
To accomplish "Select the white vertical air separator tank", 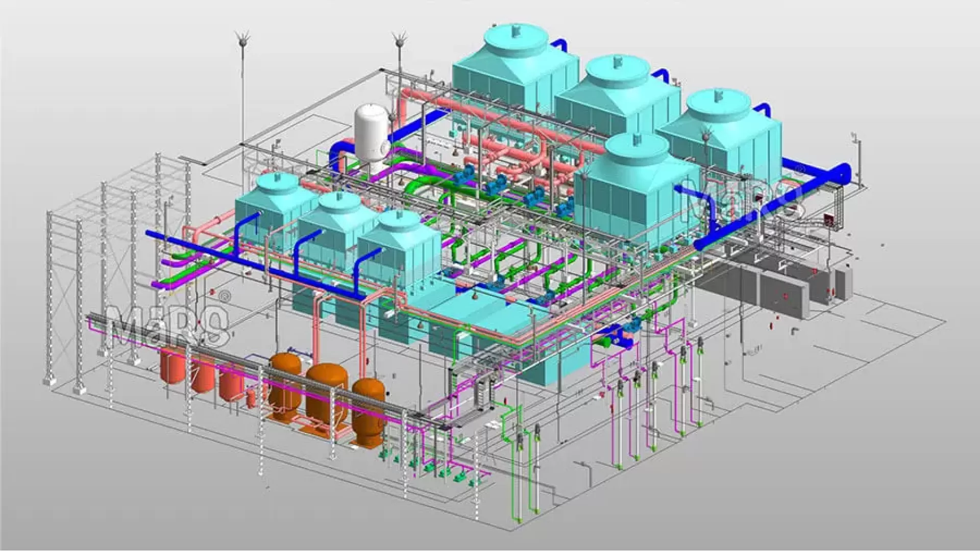I will tap(372, 135).
